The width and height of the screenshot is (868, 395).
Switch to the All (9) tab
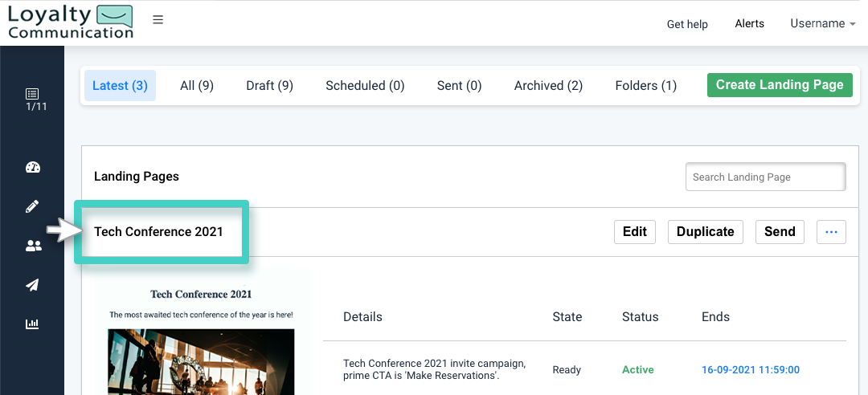coord(197,86)
